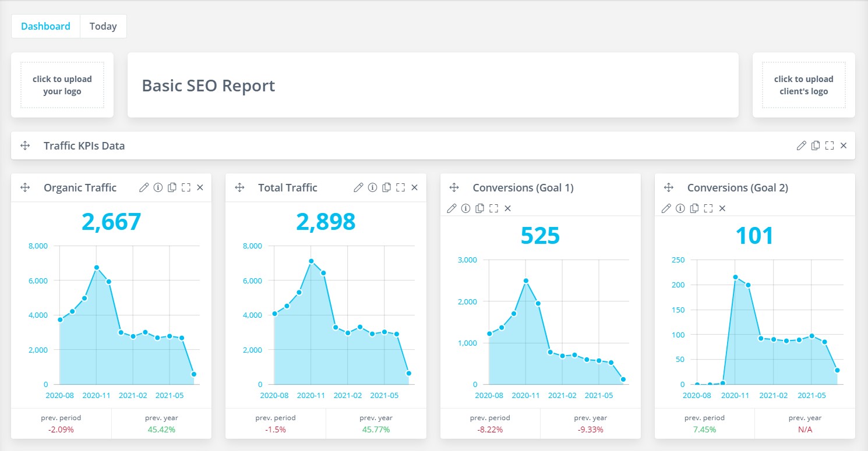Screen dimensions: 868x451
Task: Open info for the Organic Traffic widget
Action: click(158, 187)
